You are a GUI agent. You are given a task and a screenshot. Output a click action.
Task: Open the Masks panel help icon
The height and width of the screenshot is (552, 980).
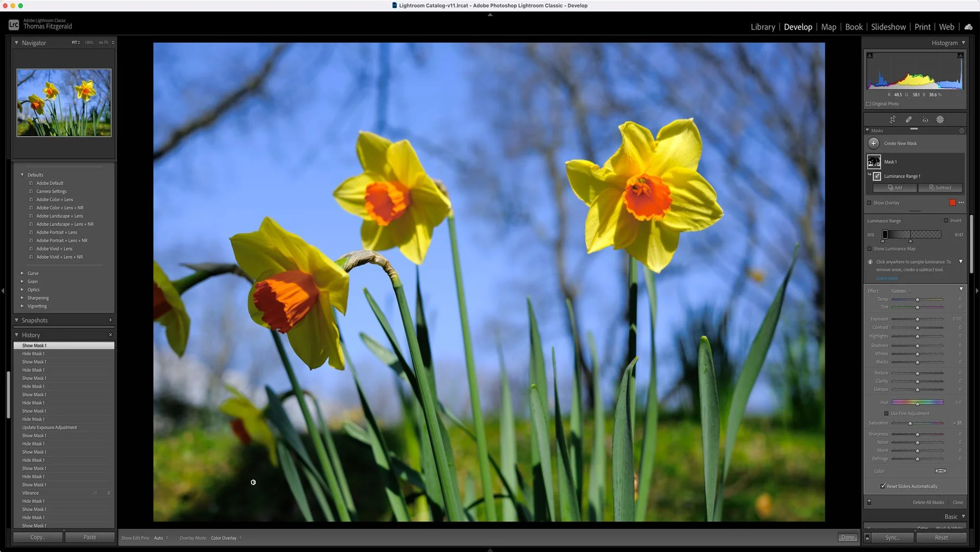coord(961,131)
